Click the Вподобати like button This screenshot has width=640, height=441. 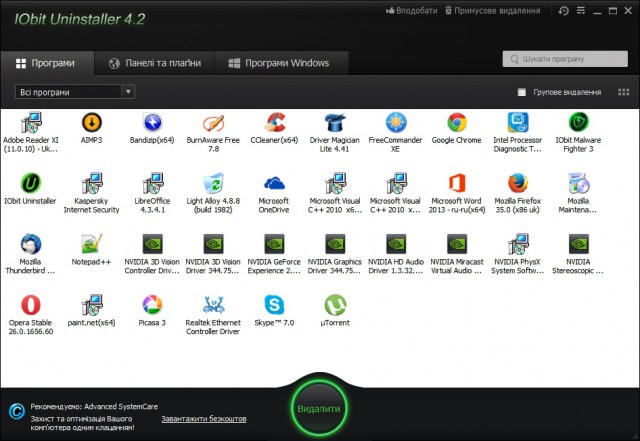click(411, 11)
